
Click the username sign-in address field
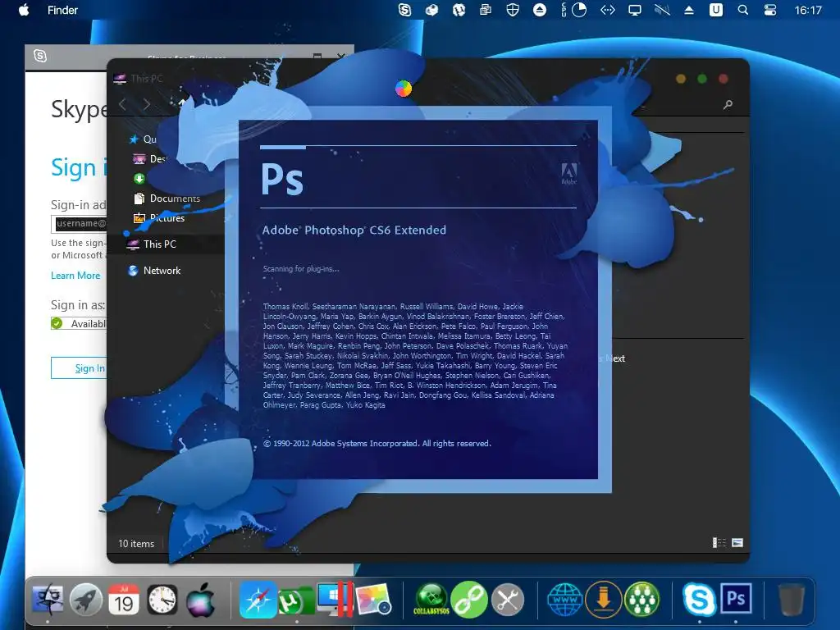click(80, 224)
